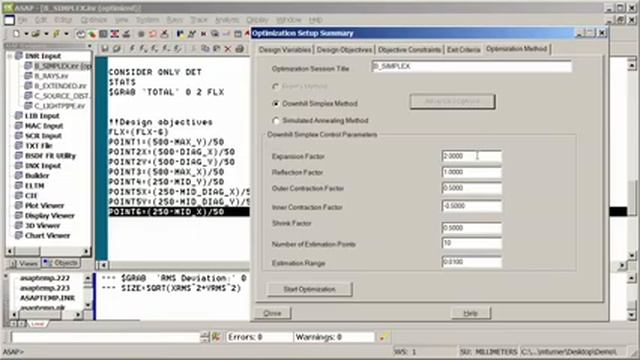640x360 pixels.
Task: Click ASAPTEMP.INR in the file list
Action: pyautogui.click(x=47, y=298)
